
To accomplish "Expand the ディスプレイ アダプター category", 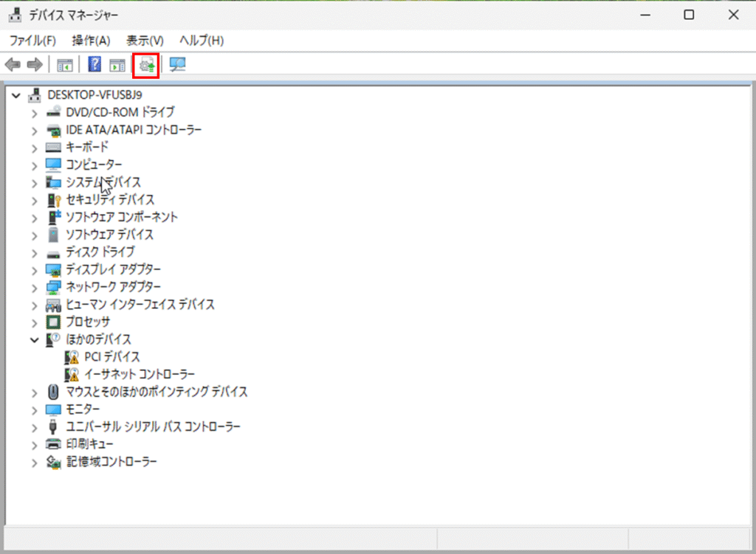I will [34, 270].
